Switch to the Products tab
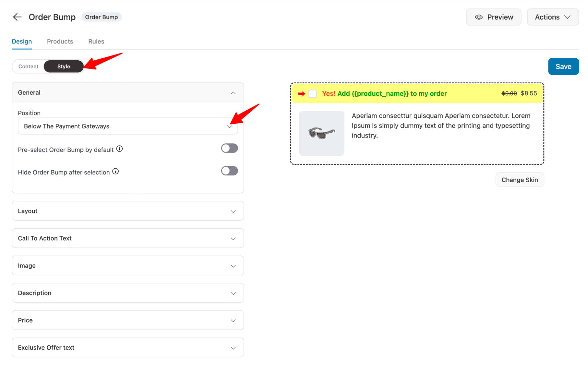Image resolution: width=588 pixels, height=377 pixels. [60, 41]
